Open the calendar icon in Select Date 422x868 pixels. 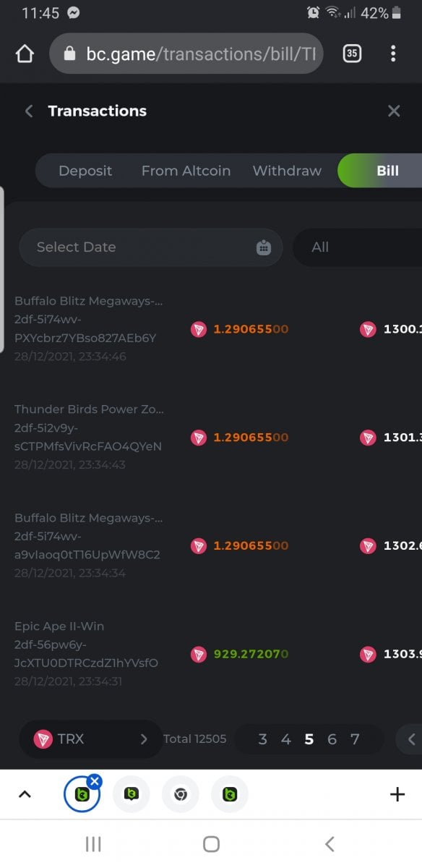264,247
